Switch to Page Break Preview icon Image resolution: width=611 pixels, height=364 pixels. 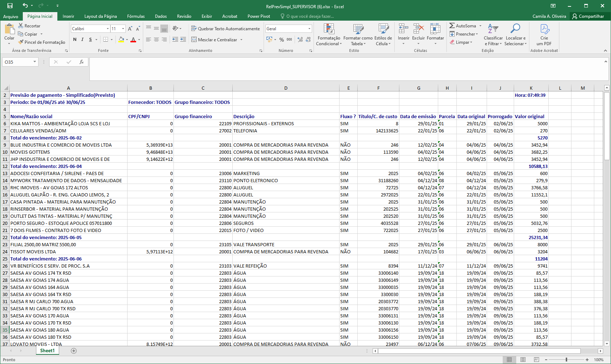coord(537,360)
